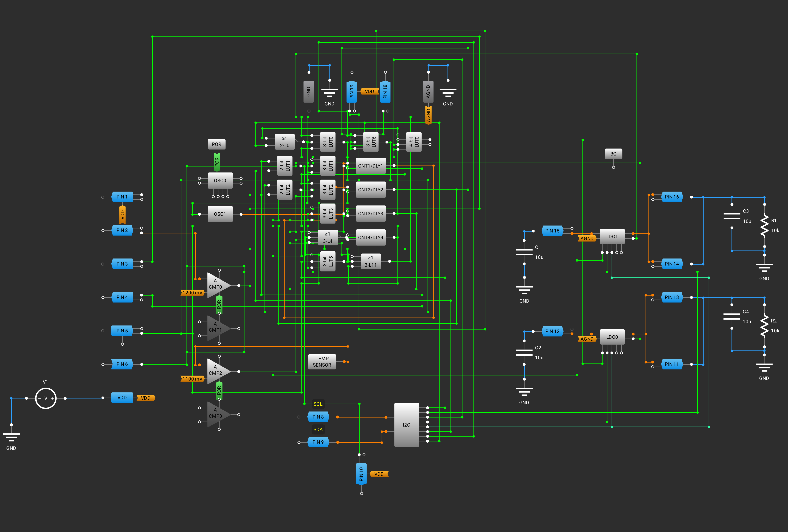Click the PIN 16 connector
The image size is (788, 532).
tap(671, 197)
